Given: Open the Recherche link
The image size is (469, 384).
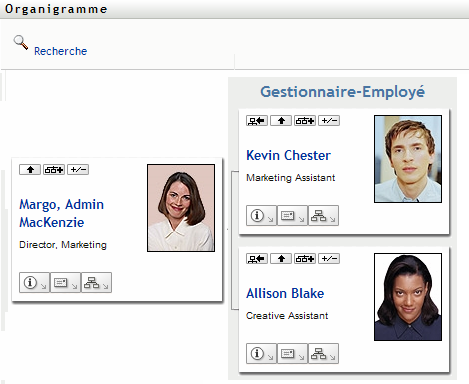Looking at the screenshot, I should [x=60, y=51].
